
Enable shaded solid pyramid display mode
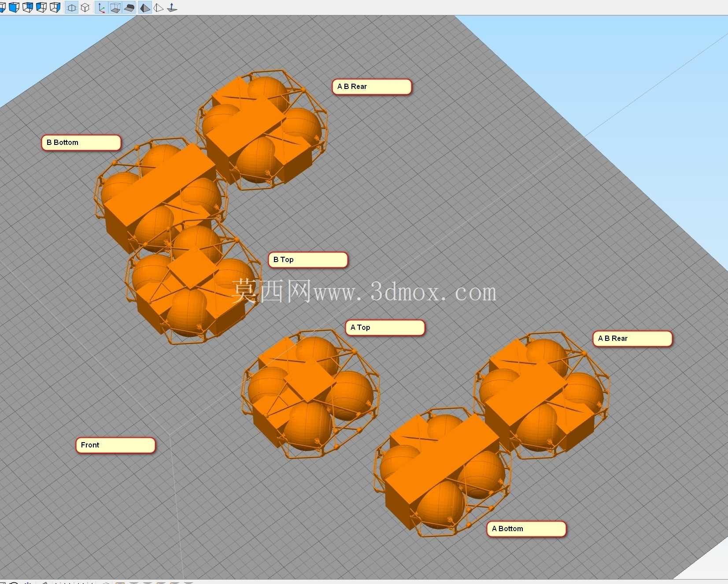(145, 7)
